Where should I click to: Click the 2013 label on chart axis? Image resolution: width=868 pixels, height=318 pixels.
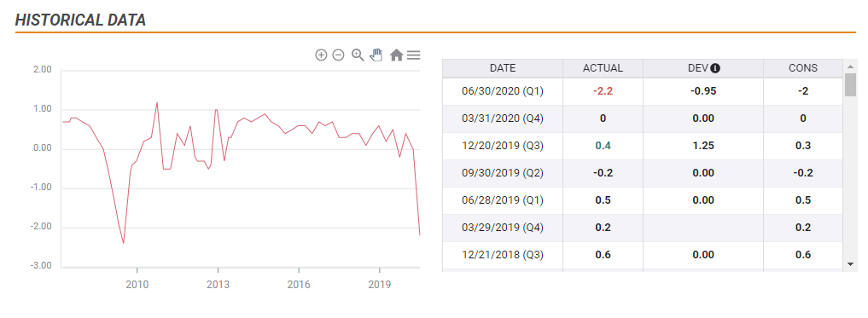click(218, 286)
